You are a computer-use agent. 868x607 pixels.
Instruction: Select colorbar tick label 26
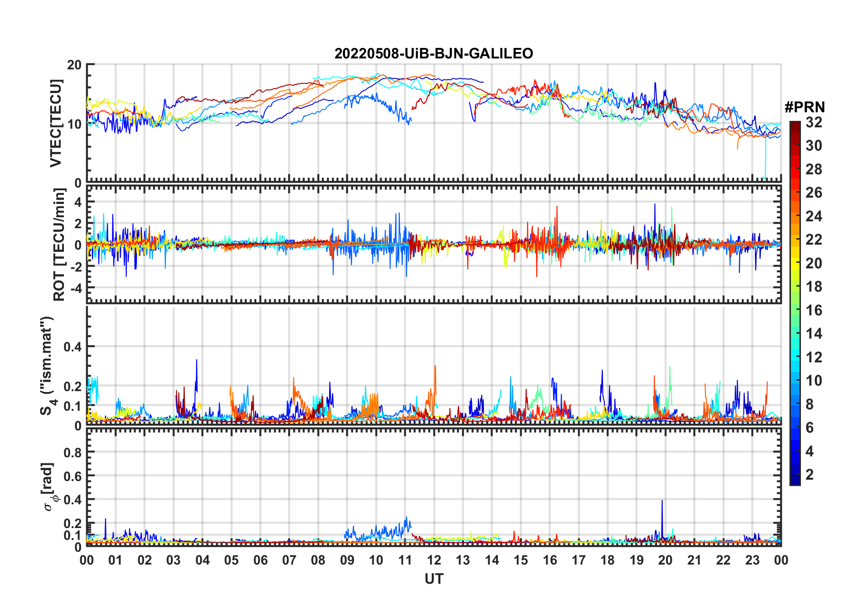814,193
